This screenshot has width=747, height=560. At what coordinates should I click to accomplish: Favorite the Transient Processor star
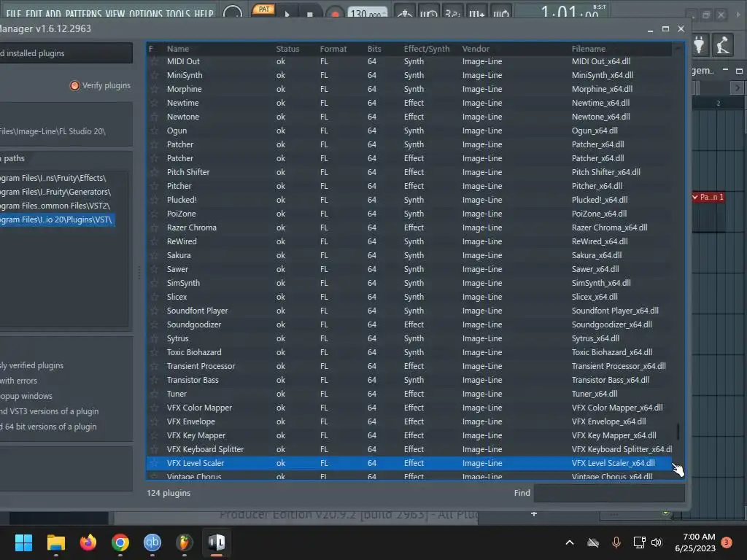click(x=154, y=366)
